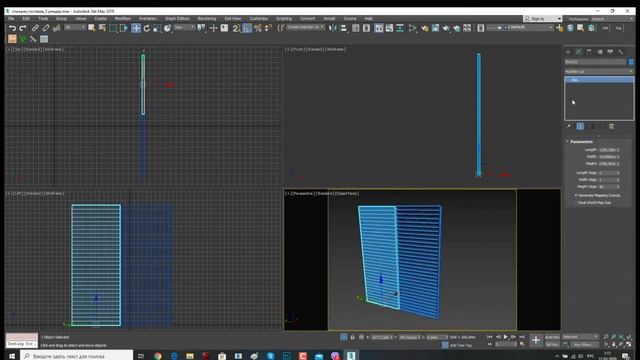Select the Unlink Selection tool
The height and width of the screenshot is (360, 640).
click(46, 28)
